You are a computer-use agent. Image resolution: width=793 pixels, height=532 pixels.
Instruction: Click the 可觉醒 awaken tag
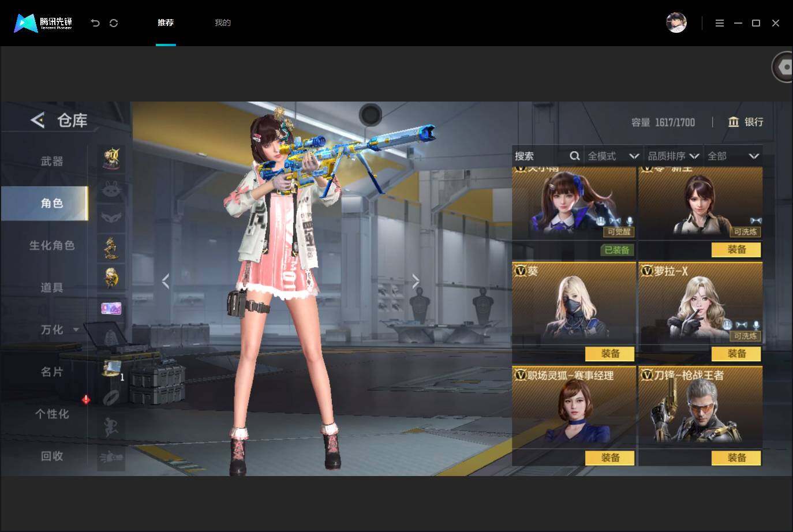click(619, 232)
